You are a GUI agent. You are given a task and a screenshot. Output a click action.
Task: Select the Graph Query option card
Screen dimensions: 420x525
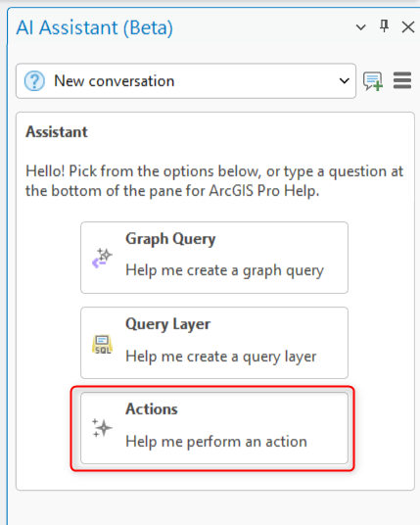[x=214, y=258]
